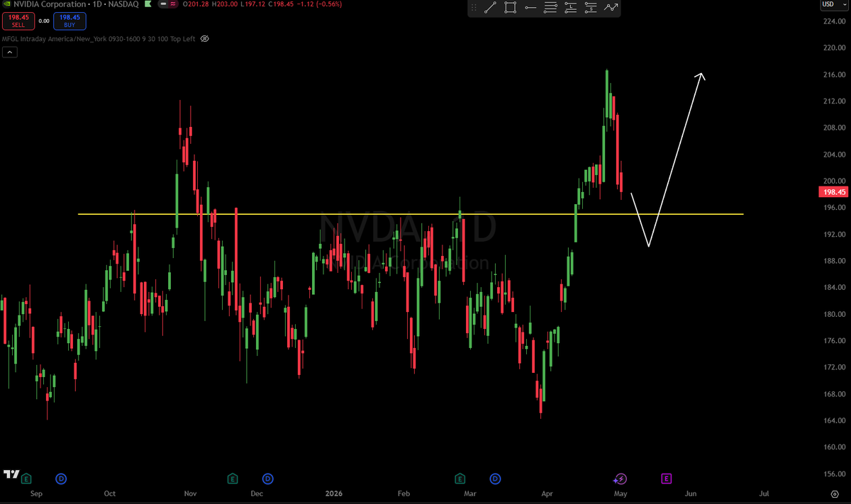Select the parallel lines drawing tool
851x504 pixels.
(550, 9)
